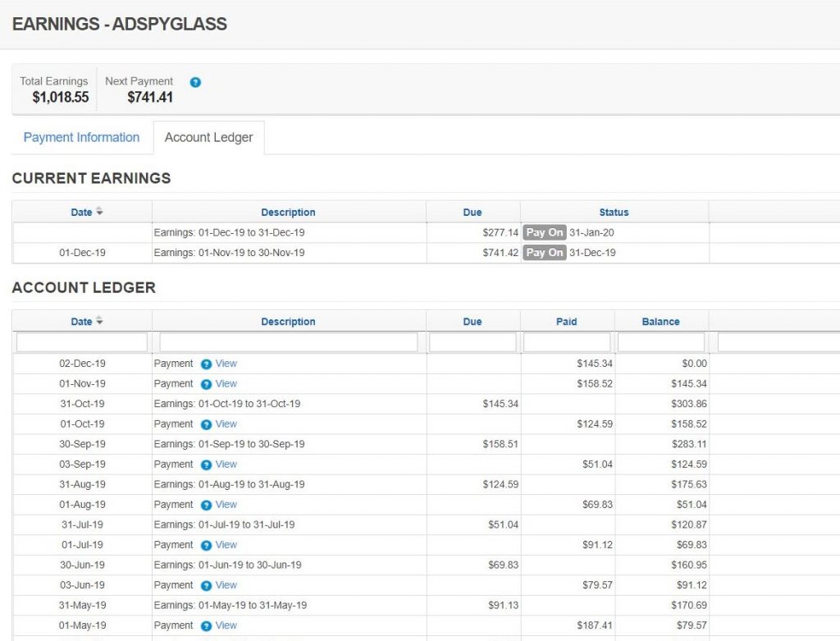The width and height of the screenshot is (840, 641).
Task: Select balance value $160.95
Action: [x=689, y=565]
